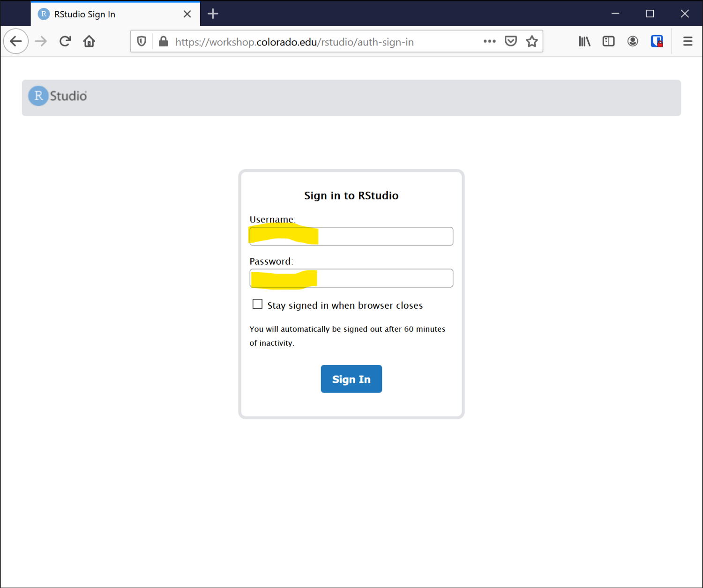Click the Sign In button
The image size is (703, 588).
(351, 379)
